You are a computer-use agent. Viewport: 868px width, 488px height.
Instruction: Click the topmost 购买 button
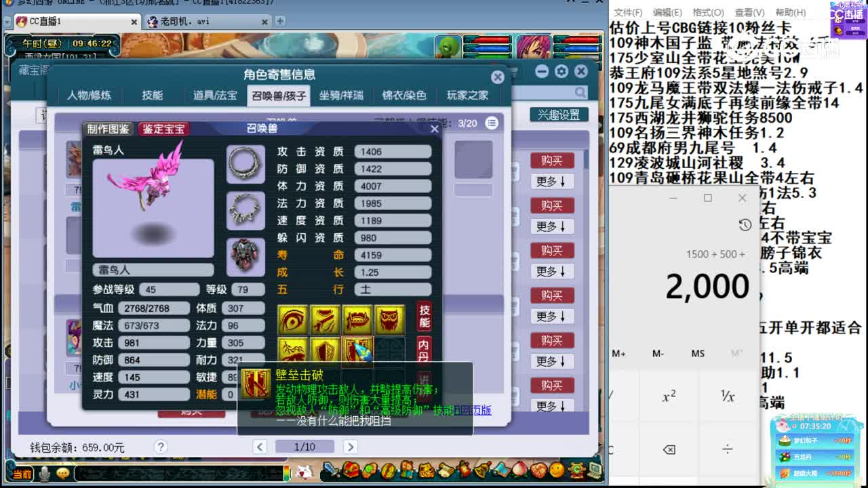coord(552,161)
